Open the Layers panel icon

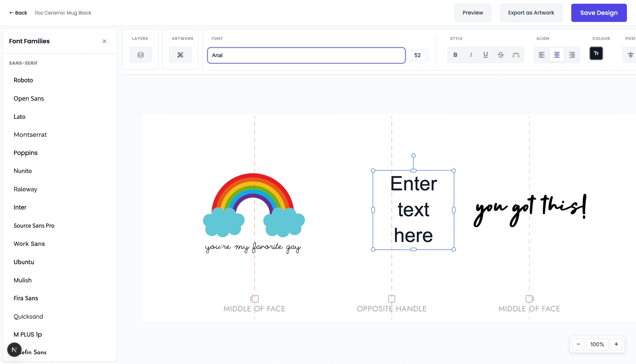[x=140, y=55]
